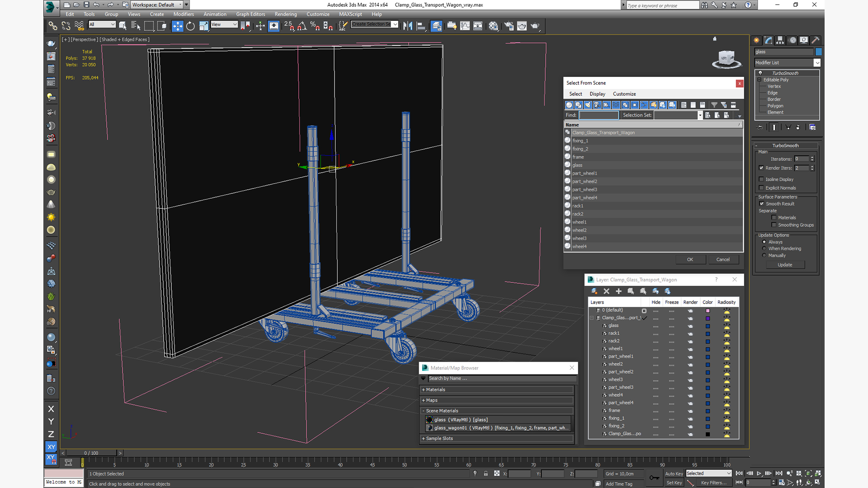The image size is (868, 488).
Task: Open the Modifiers menu
Action: tap(184, 14)
